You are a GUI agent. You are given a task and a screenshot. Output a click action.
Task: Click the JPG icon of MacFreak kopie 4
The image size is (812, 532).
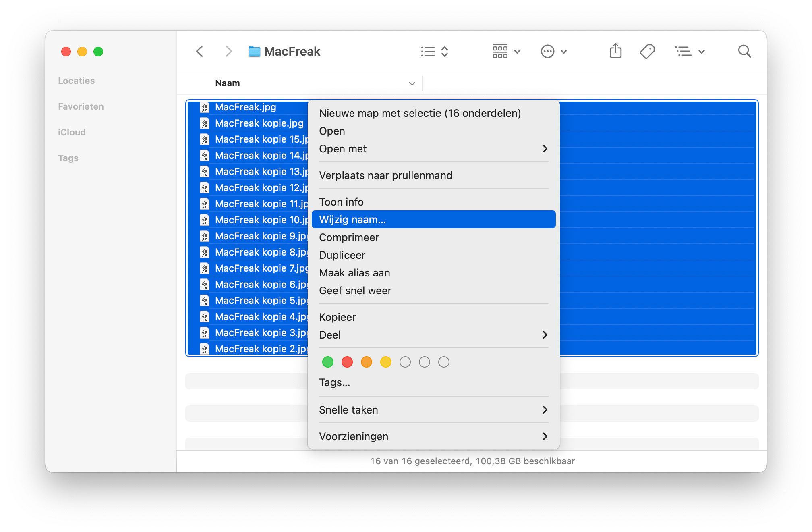tap(205, 316)
